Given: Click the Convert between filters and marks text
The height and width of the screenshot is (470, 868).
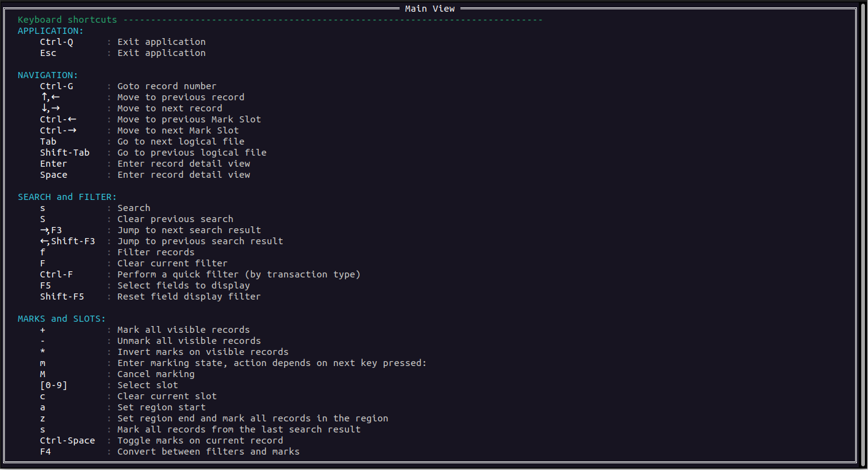Looking at the screenshot, I should click(208, 452).
